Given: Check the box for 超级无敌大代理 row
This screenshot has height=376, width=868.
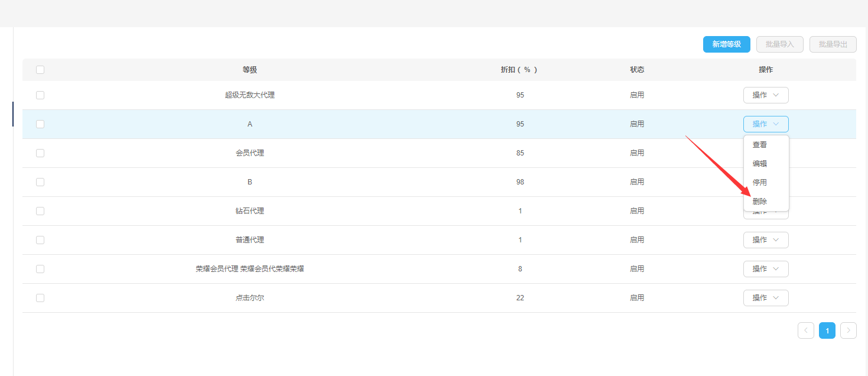Looking at the screenshot, I should 40,95.
